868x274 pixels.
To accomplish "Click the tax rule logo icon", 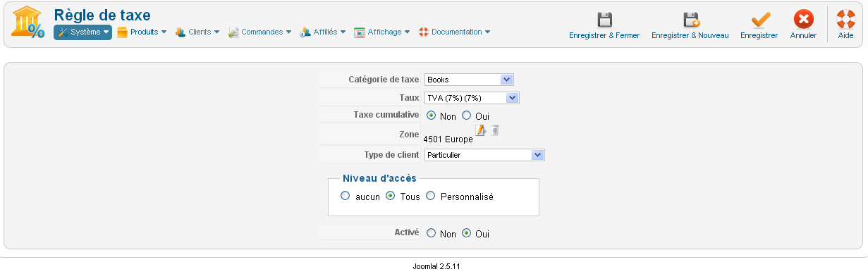I will pyautogui.click(x=28, y=24).
